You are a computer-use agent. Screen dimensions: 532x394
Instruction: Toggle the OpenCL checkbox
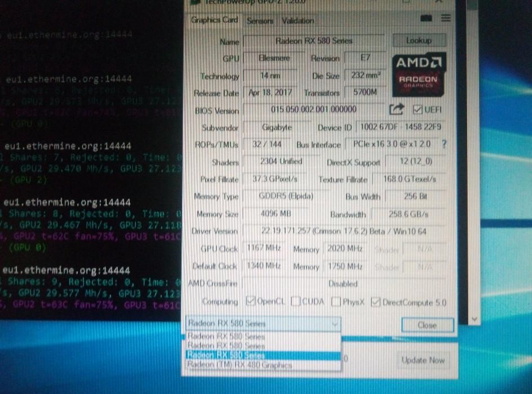tap(251, 302)
